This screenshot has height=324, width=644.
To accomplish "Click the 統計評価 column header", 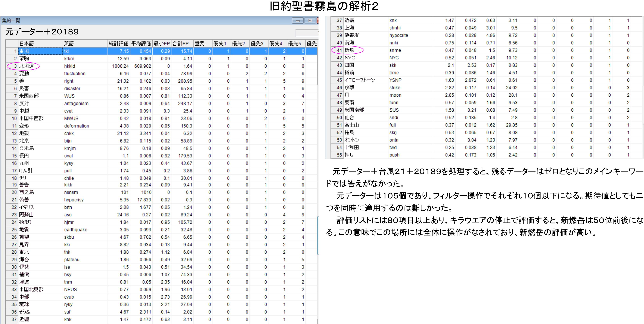I will pyautogui.click(x=119, y=43).
